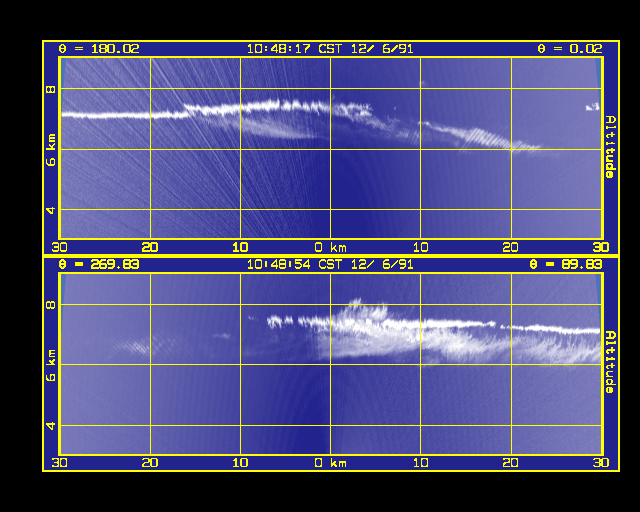Click the θ = 180.02 label
Screen dimensions: 640x512
click(99, 49)
